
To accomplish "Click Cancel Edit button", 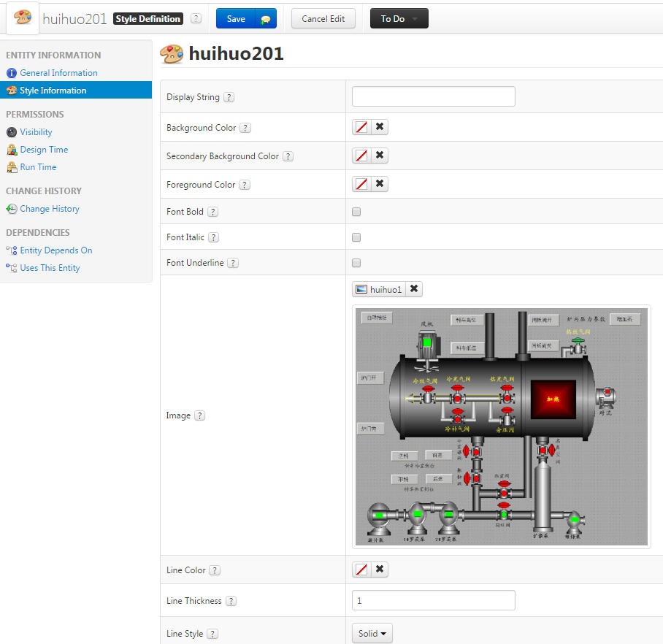I will [323, 18].
